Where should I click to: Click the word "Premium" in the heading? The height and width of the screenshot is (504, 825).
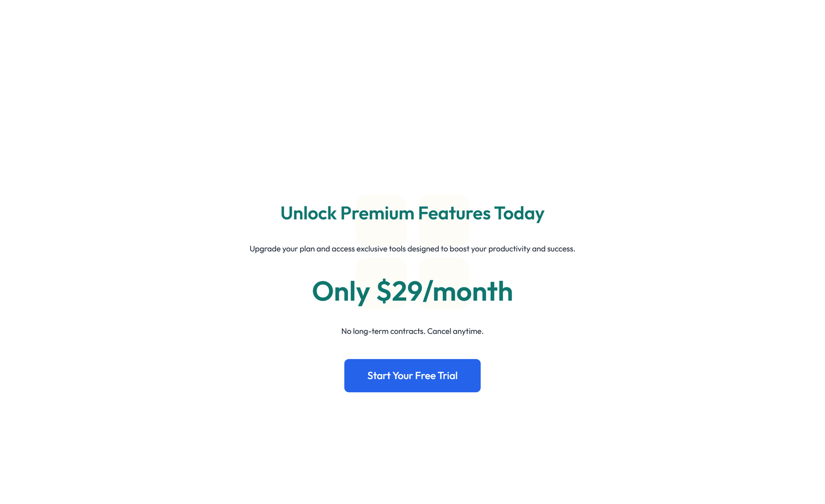click(x=377, y=213)
